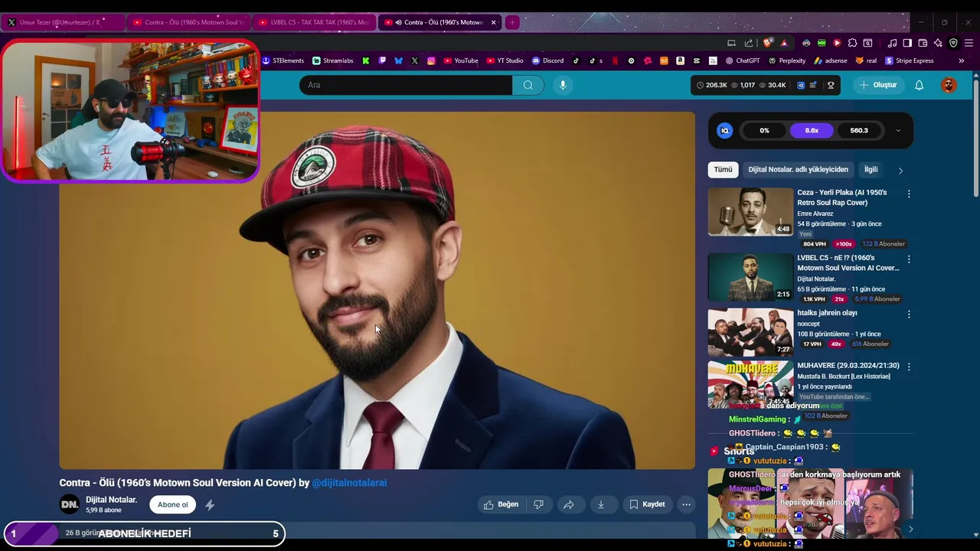
Task: Open the browser Extensions puzzle icon
Action: click(x=852, y=43)
